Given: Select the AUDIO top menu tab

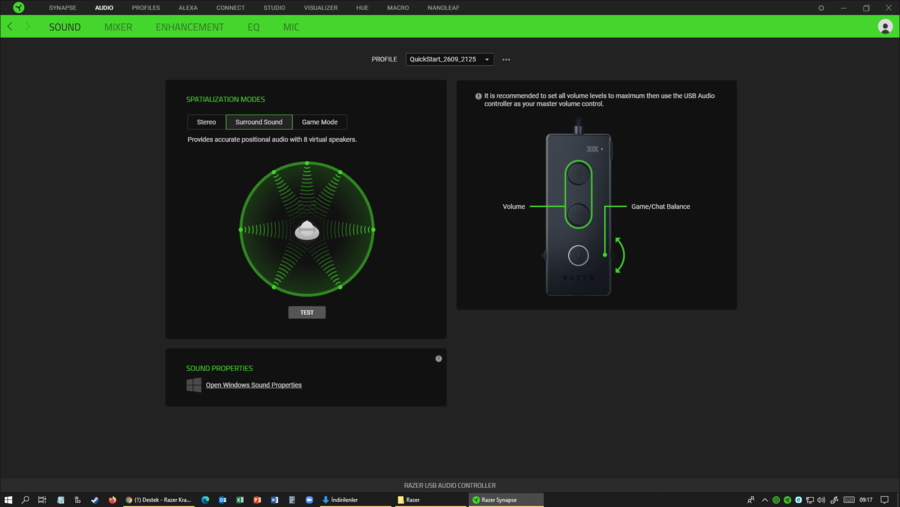Looking at the screenshot, I should pyautogui.click(x=104, y=8).
